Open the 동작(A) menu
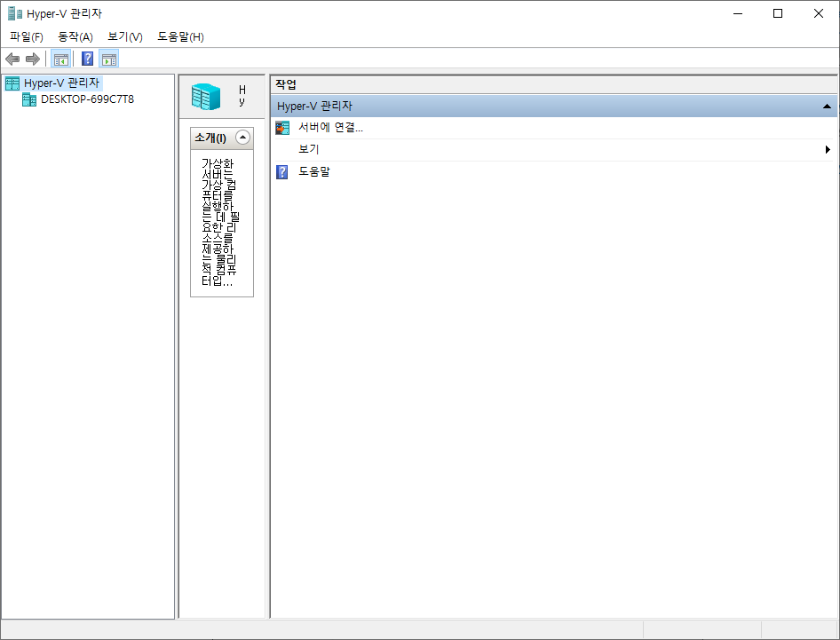840x640 pixels. 75,37
